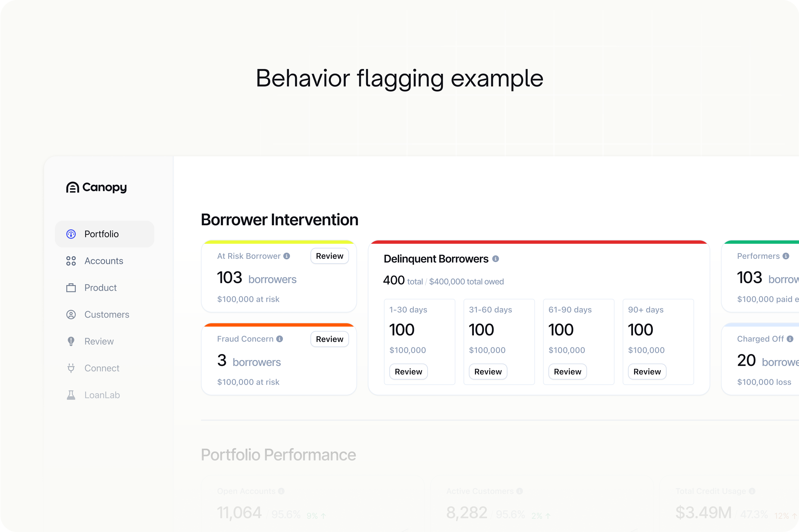
Task: Click the Customers person icon
Action: click(x=71, y=314)
